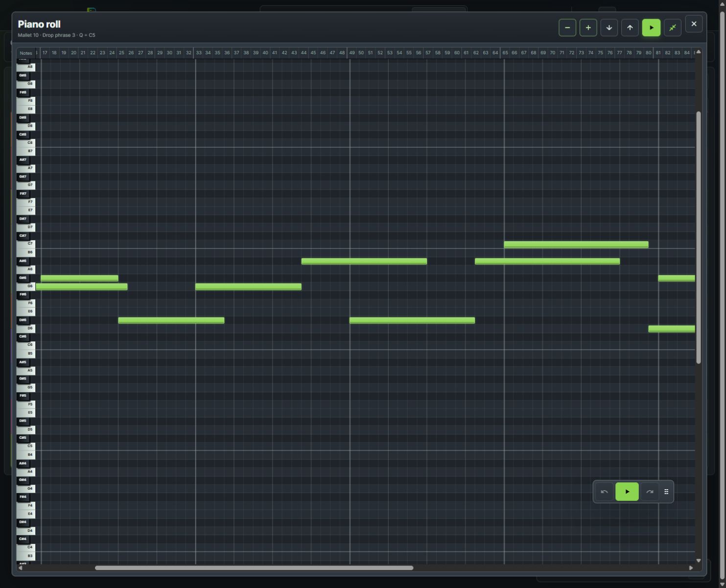Click the horizontal scrollbar thumb
This screenshot has width=726, height=588.
pyautogui.click(x=254, y=568)
